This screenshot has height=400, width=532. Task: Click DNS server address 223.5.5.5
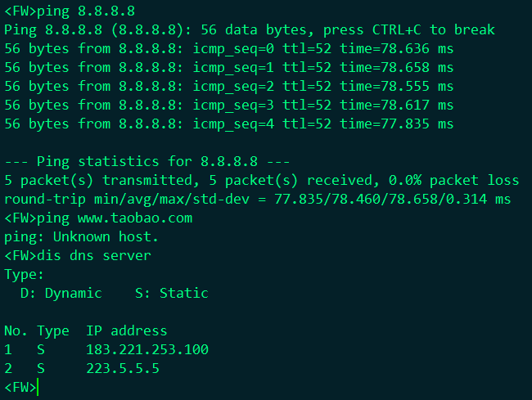click(x=122, y=368)
